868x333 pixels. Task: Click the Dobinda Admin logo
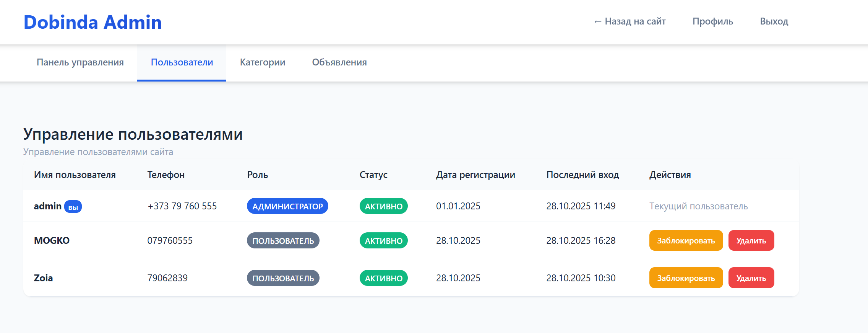[x=92, y=22]
